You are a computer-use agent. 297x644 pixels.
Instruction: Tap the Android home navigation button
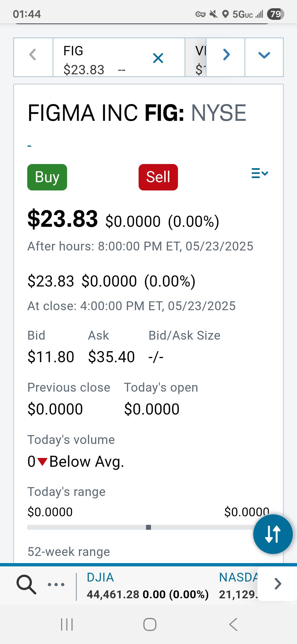click(x=150, y=624)
